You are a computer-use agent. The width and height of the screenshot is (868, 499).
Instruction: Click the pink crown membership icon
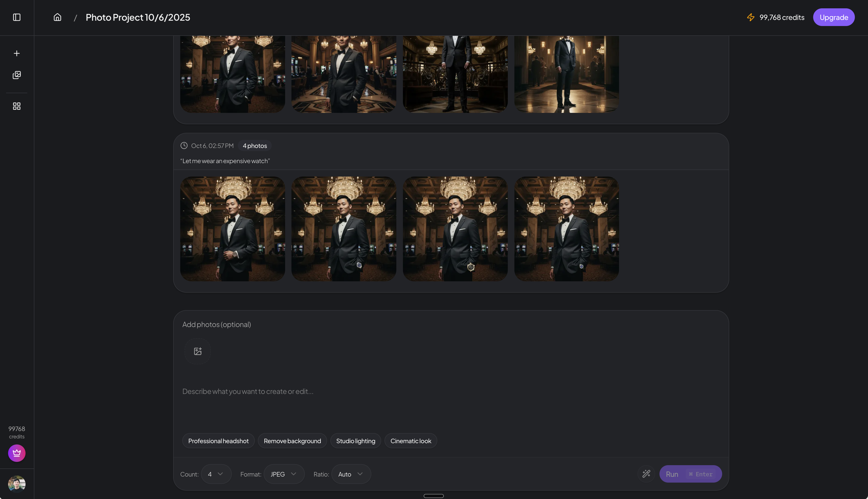[16, 453]
